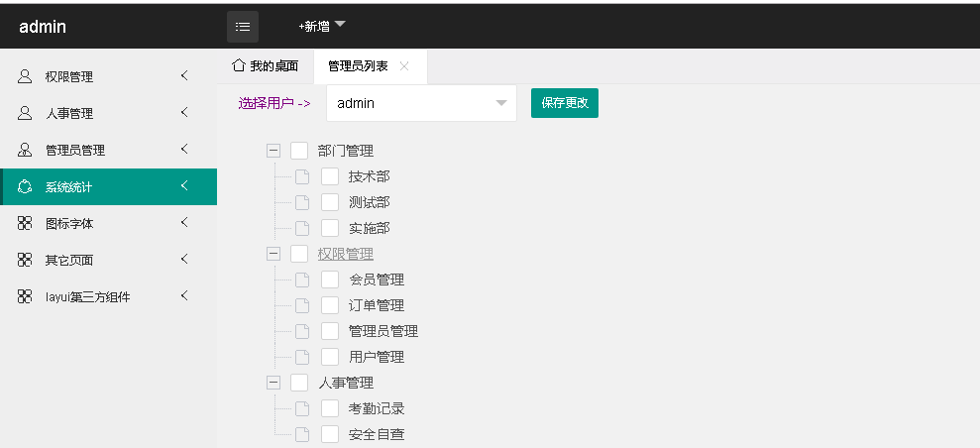Click the admin icon beside 管理员管理
Image resolution: width=980 pixels, height=448 pixels.
point(25,150)
